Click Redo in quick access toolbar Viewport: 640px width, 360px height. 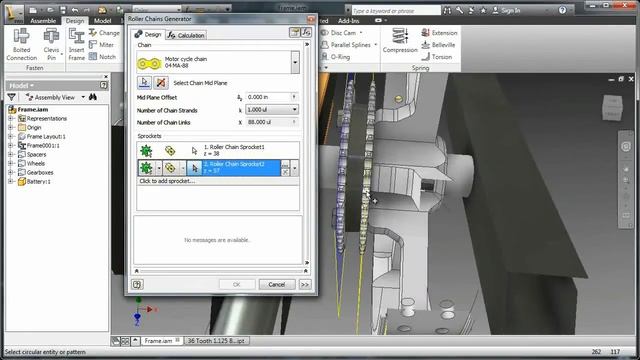tap(87, 10)
